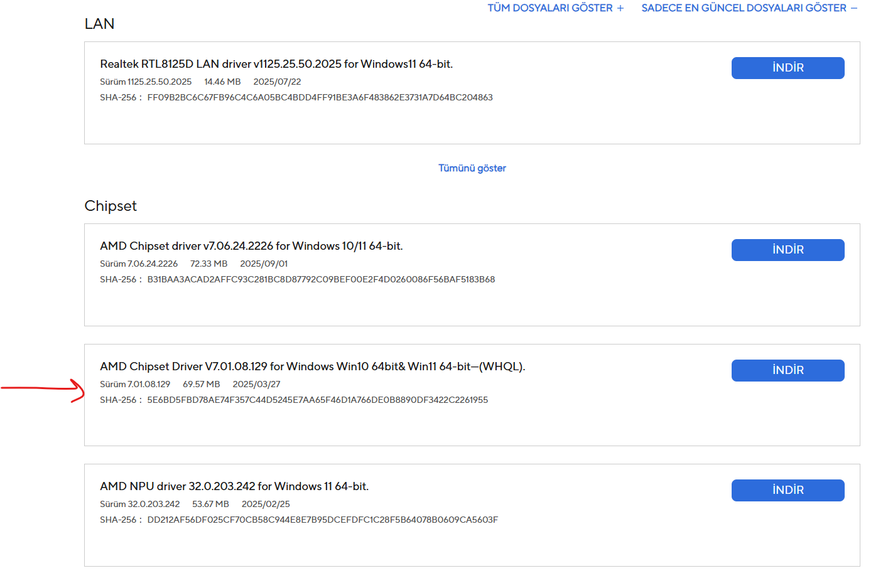
Task: Click the 72.33 MB file size
Action: click(208, 264)
